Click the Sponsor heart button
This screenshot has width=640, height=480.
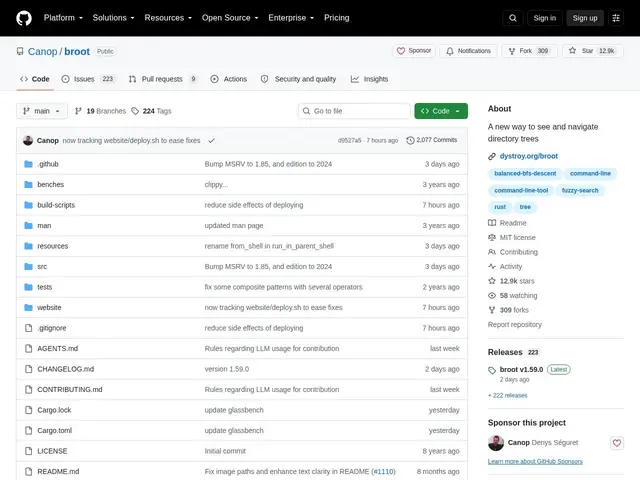point(414,51)
